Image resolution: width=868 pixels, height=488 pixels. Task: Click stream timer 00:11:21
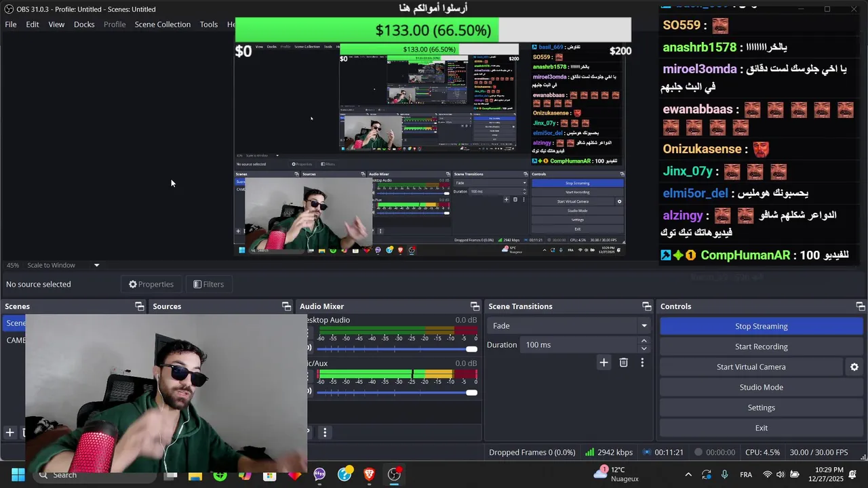click(x=663, y=452)
